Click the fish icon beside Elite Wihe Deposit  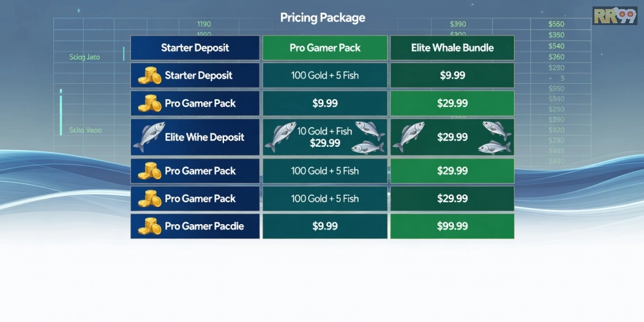click(x=148, y=137)
